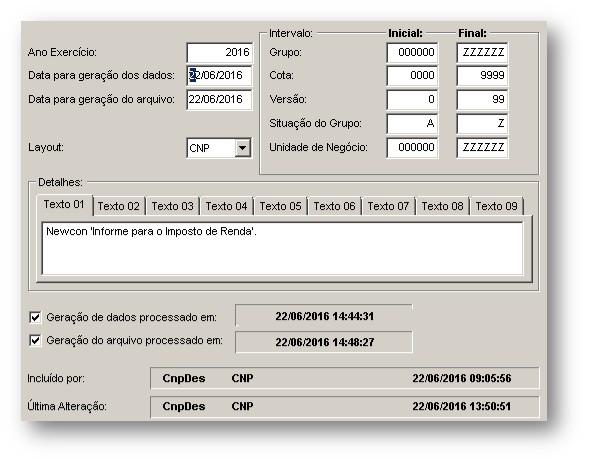Switch to the Texto 05 tab
The height and width of the screenshot is (463, 589).
click(281, 206)
